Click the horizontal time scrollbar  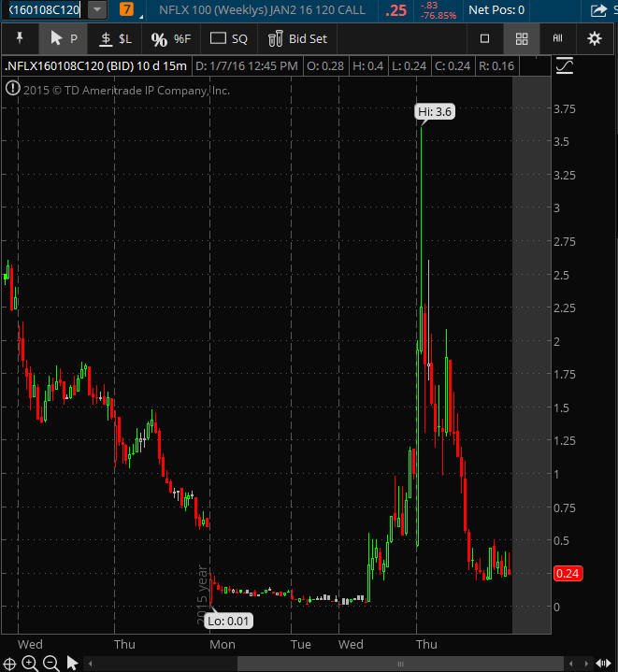[400, 664]
